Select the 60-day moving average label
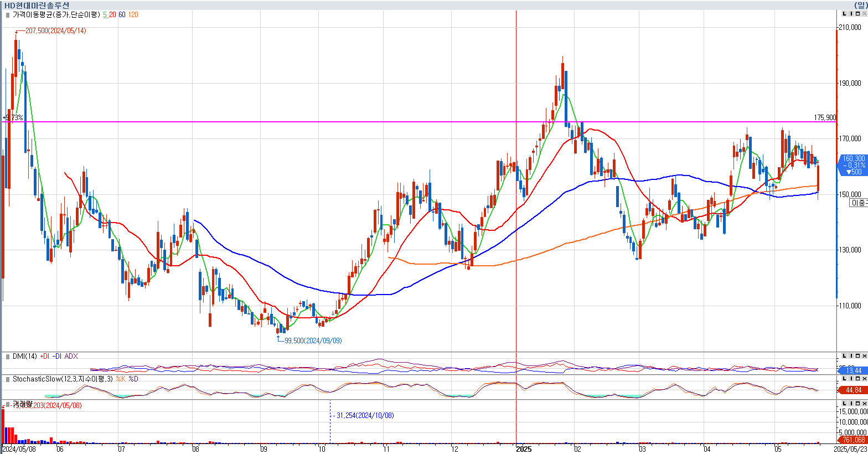Image resolution: width=868 pixels, height=454 pixels. coord(122,15)
